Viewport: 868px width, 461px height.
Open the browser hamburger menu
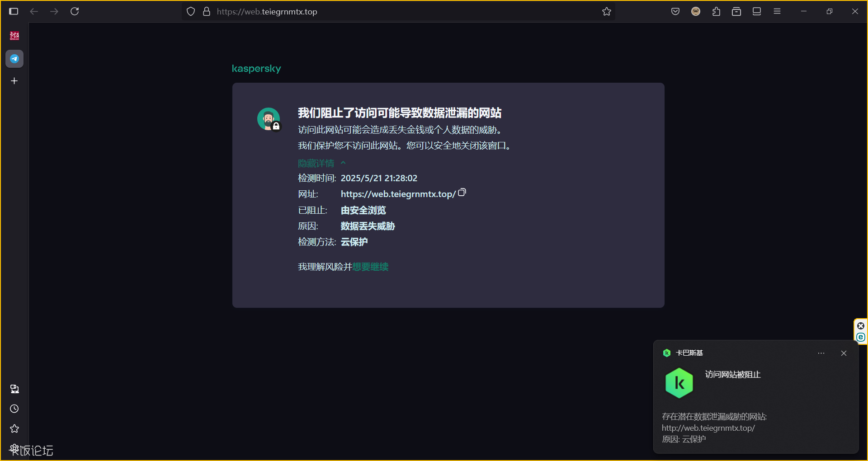point(777,11)
